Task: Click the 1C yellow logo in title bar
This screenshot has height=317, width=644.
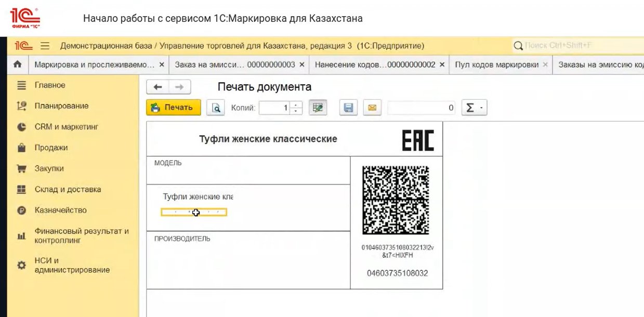Action: tap(23, 46)
